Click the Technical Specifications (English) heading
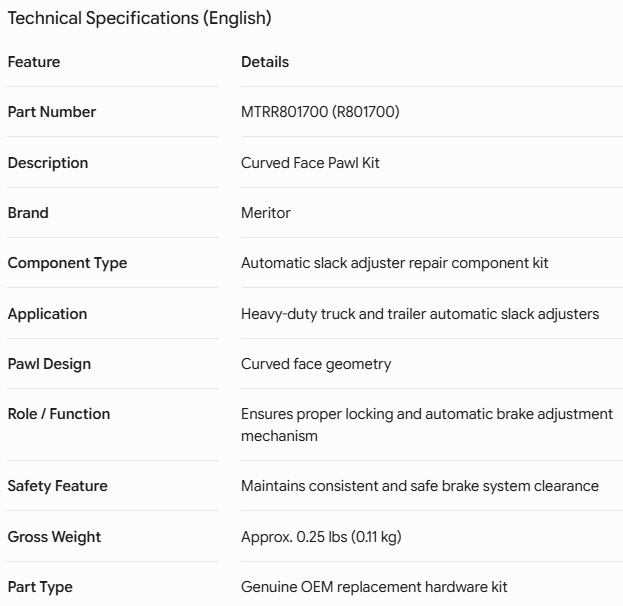Screen dimensions: 623x606 pyautogui.click(x=139, y=18)
